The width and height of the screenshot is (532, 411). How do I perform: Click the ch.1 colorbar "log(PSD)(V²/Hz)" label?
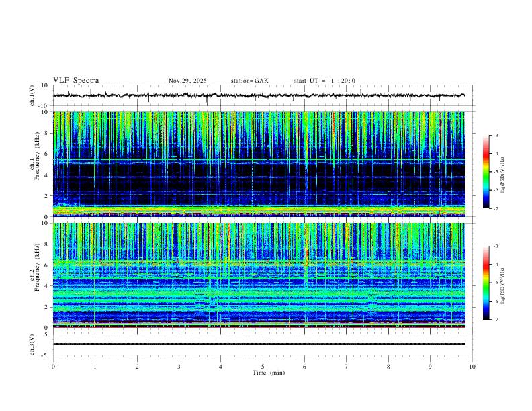[502, 175]
